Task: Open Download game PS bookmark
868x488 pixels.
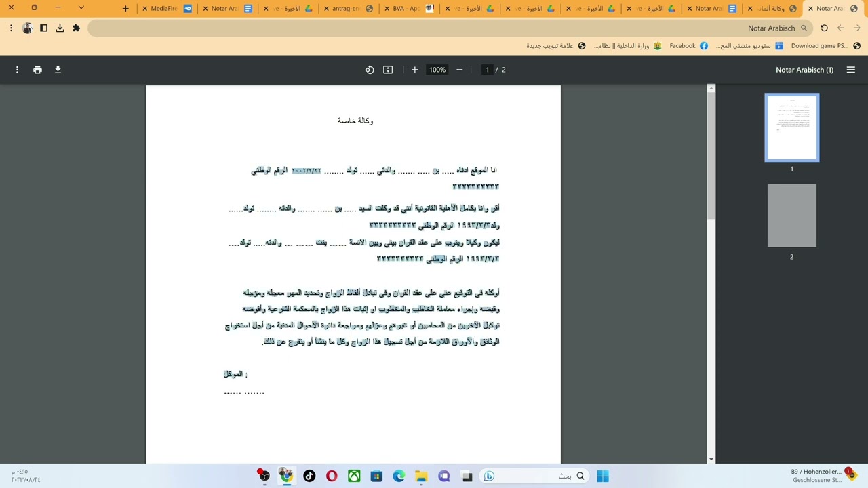Action: point(825,46)
